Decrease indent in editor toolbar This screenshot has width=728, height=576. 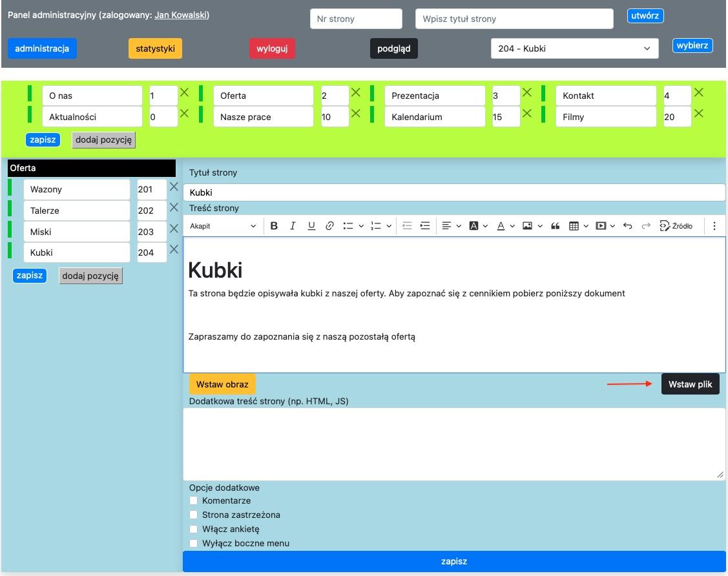pyautogui.click(x=407, y=226)
